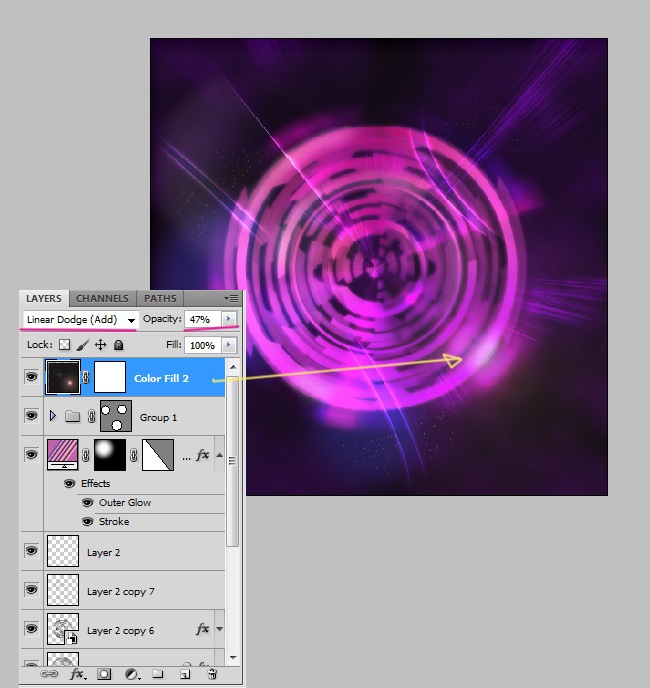Click the delete layer trash icon
This screenshot has width=650, height=688.
(212, 675)
